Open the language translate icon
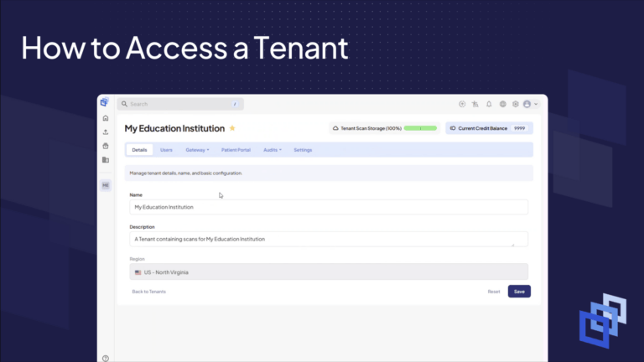644x362 pixels. (x=475, y=104)
